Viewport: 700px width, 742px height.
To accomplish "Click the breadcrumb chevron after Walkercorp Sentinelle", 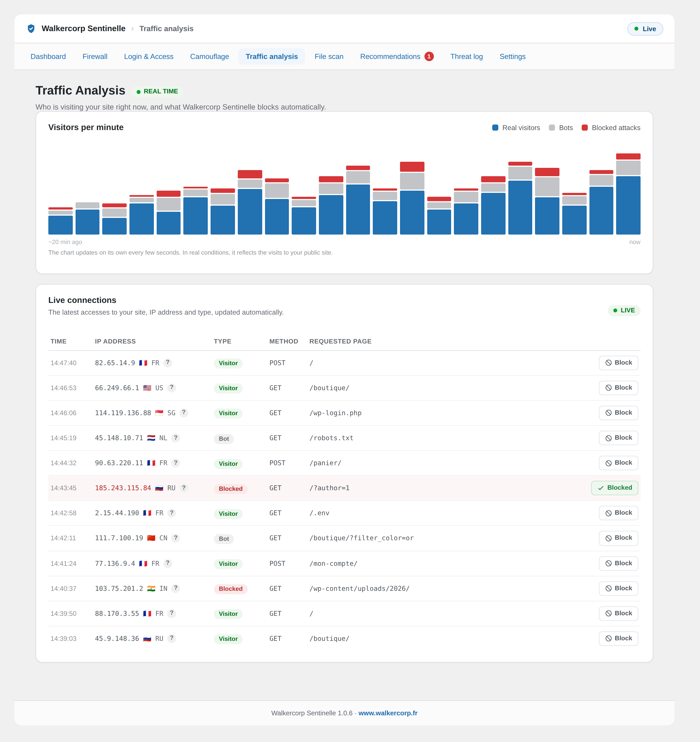I will 132,29.
